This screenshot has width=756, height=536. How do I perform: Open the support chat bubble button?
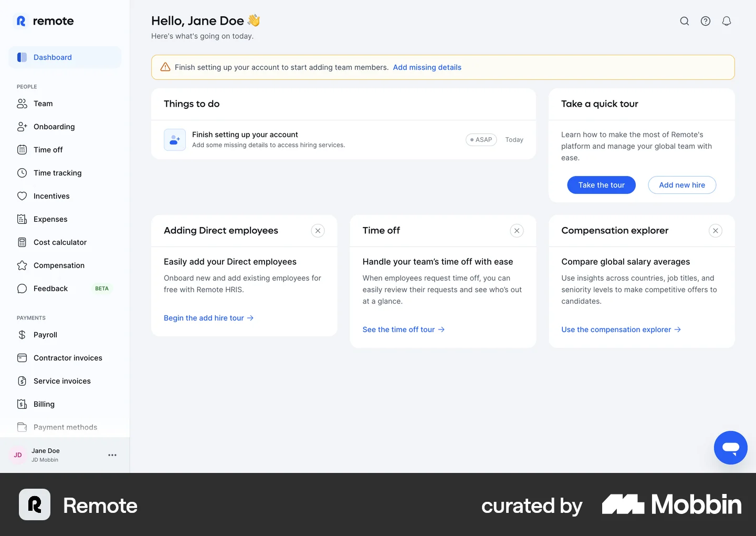[730, 448]
